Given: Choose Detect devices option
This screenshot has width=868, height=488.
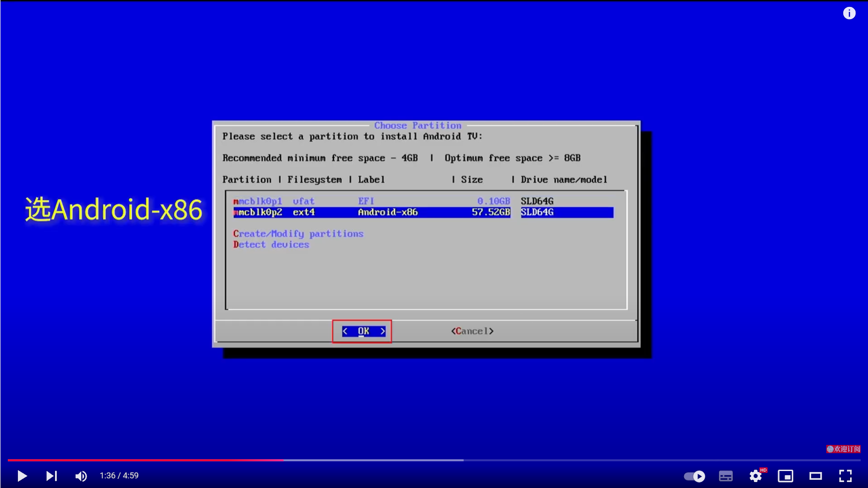Looking at the screenshot, I should click(x=271, y=245).
